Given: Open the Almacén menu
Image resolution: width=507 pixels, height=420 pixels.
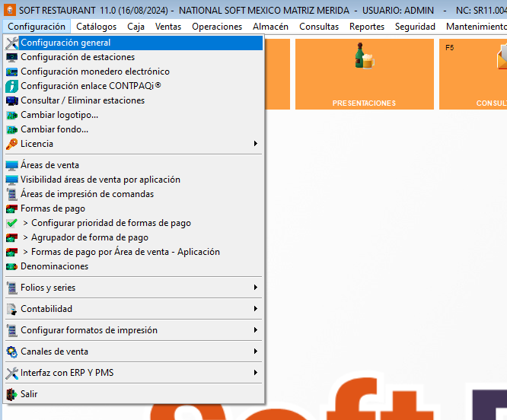Looking at the screenshot, I should [271, 27].
